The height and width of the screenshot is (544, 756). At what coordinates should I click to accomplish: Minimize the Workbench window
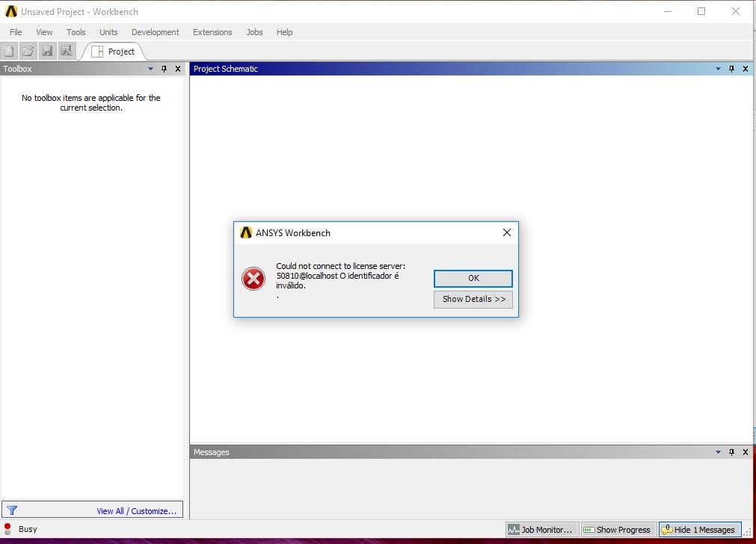coord(668,11)
